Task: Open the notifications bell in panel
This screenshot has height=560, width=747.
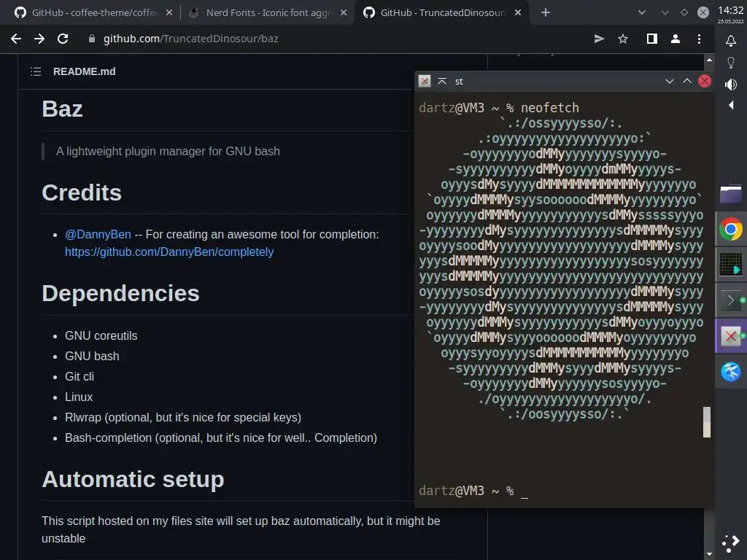Action: click(731, 41)
